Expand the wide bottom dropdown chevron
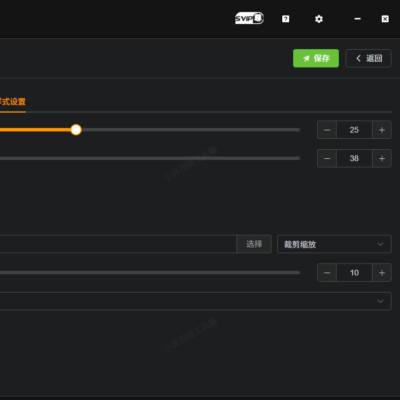This screenshot has height=400, width=400. click(380, 301)
